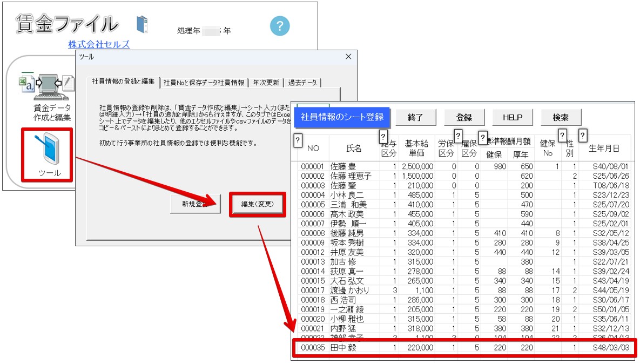The width and height of the screenshot is (640, 364).
Task: Select employee name 小柳 雅也
Action: pyautogui.click(x=347, y=319)
